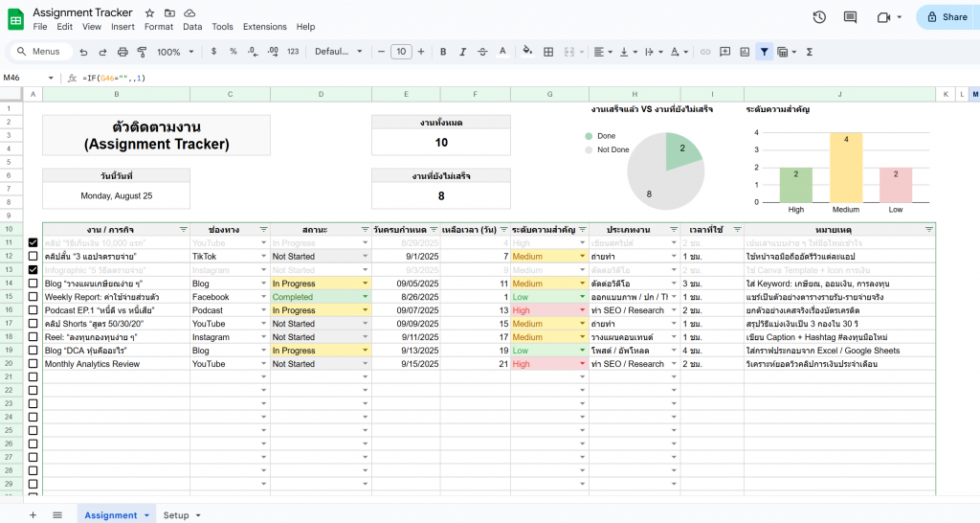980x523 pixels.
Task: Open the File menu
Action: [40, 27]
